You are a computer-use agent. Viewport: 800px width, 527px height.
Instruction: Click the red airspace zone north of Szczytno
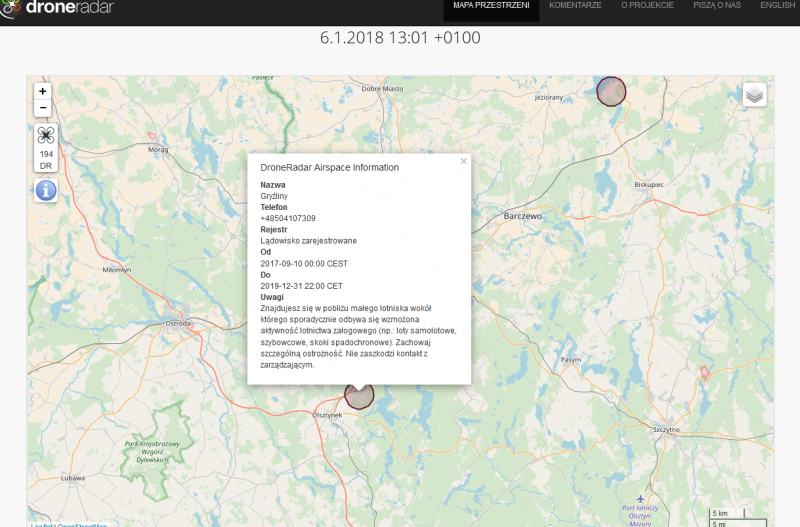703,373
